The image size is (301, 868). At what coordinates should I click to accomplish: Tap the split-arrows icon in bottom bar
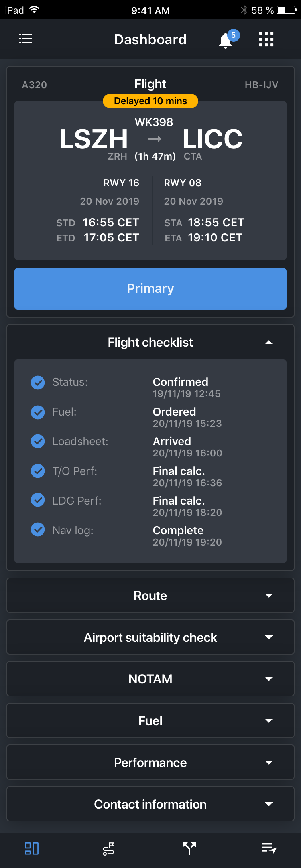(x=189, y=848)
